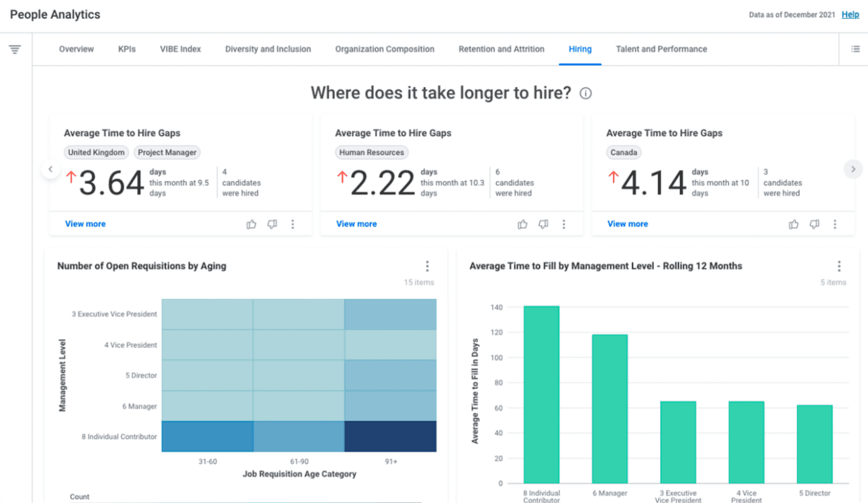Open Open Requisitions by Aging chart menu
The height and width of the screenshot is (503, 868).
(x=427, y=266)
